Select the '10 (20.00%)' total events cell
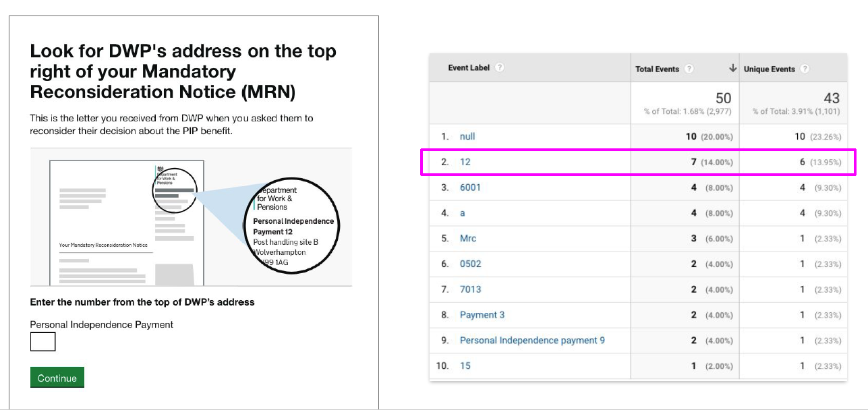Viewport: 868px width, 410px height. (x=709, y=136)
